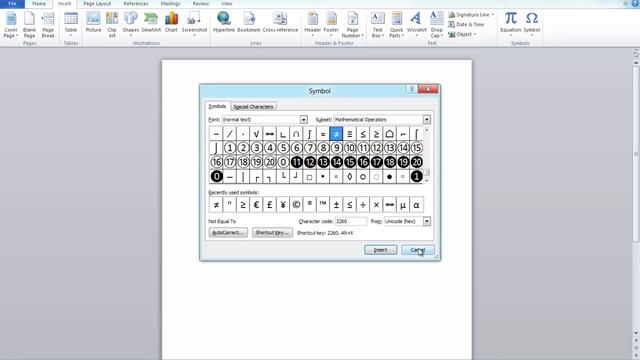Switch to the Home tab
This screenshot has height=360, width=640.
click(39, 4)
